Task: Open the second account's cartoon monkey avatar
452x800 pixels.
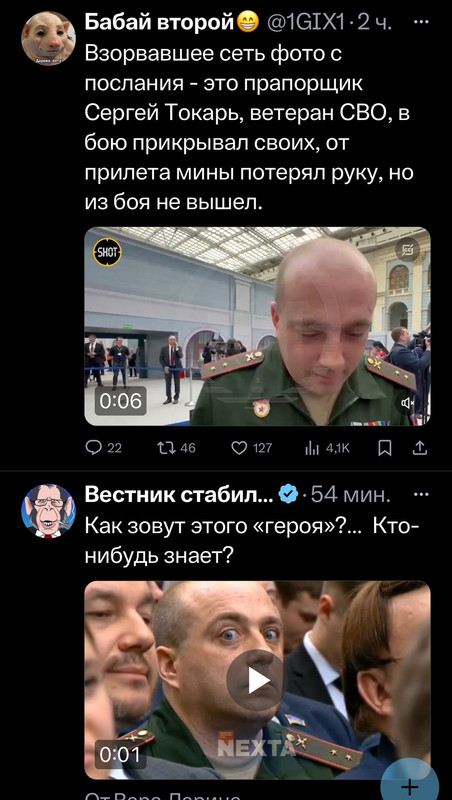Action: 48,511
